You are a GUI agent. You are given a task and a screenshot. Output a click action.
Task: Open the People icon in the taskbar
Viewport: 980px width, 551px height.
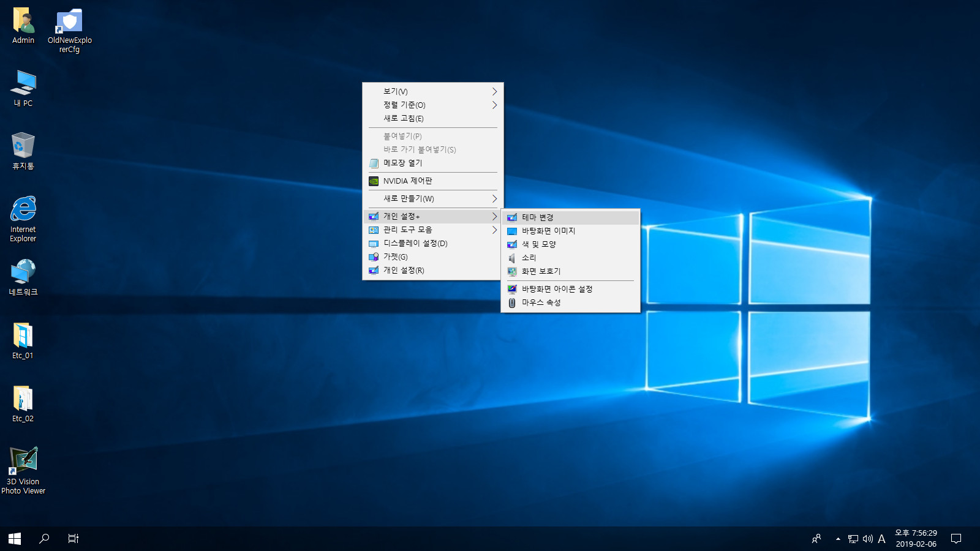[816, 539]
